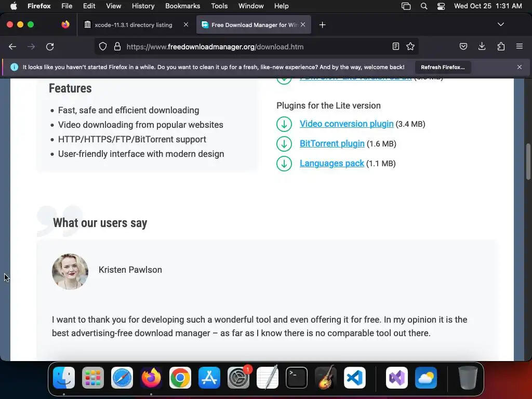Toggle Reader View in the address bar
The height and width of the screenshot is (399, 532).
point(395,46)
